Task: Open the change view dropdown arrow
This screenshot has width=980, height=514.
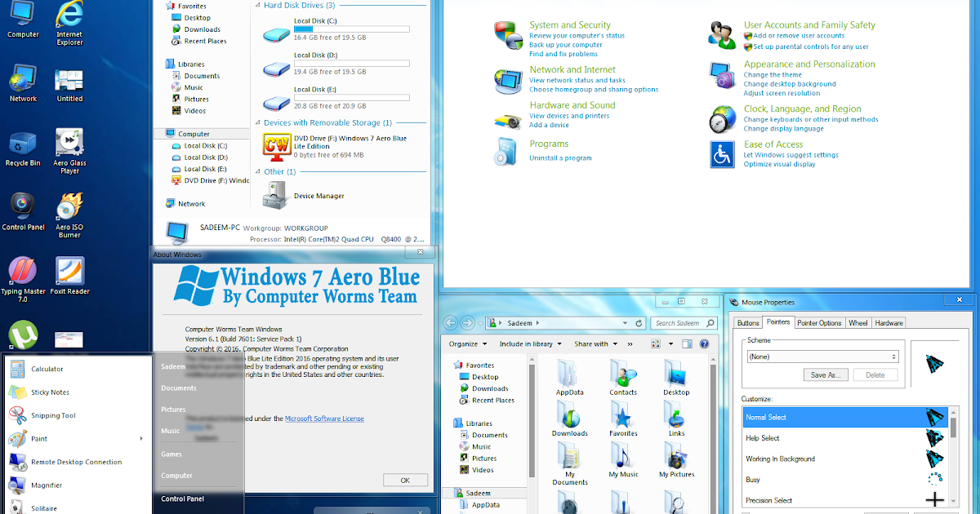Action: pos(670,344)
